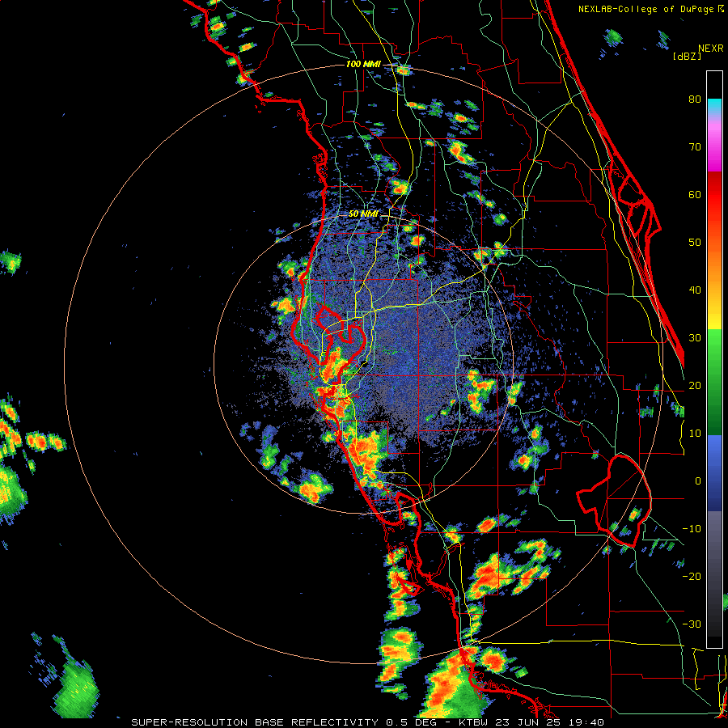Click the 80 value on dBZ scale
728x728 pixels.
695,99
